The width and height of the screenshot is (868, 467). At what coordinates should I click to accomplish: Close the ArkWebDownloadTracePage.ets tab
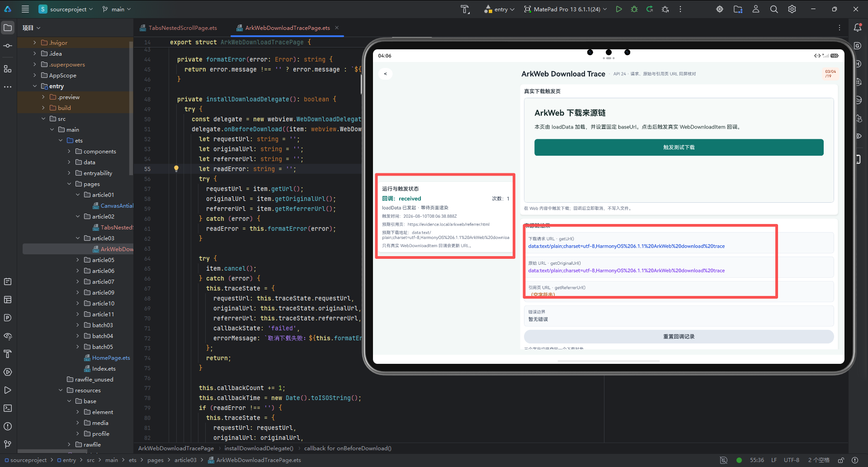tap(337, 28)
